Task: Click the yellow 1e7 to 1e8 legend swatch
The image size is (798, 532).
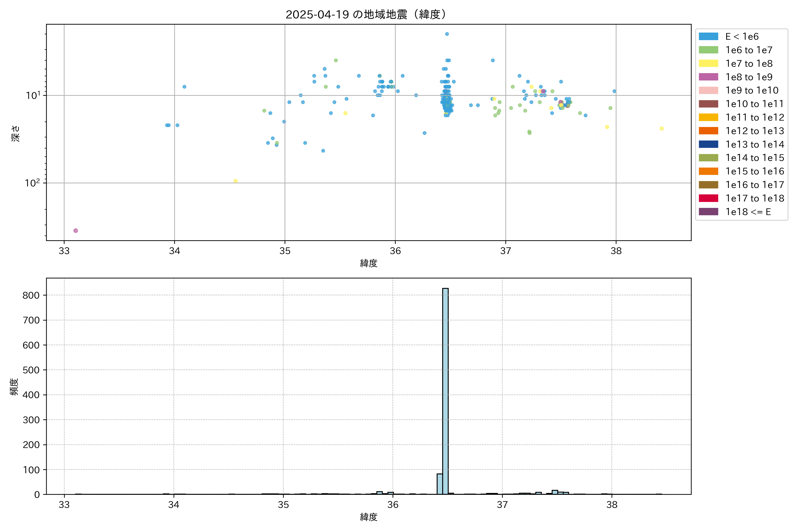Action: [708, 63]
